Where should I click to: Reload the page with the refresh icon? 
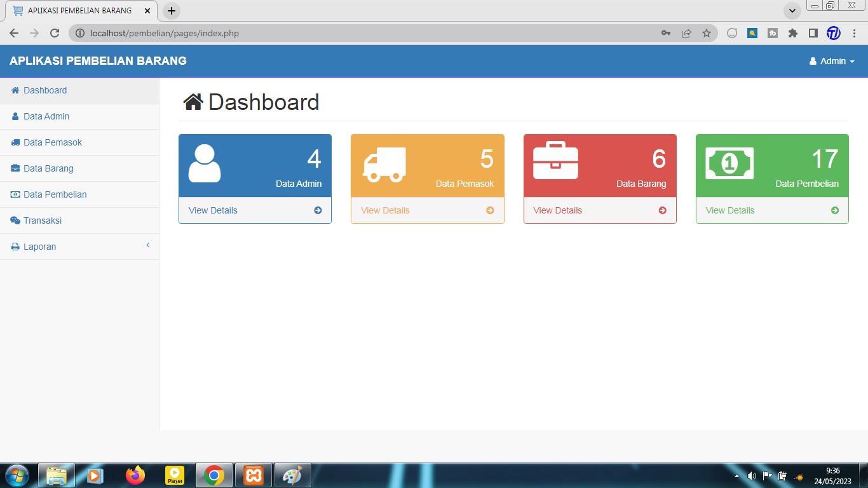55,33
